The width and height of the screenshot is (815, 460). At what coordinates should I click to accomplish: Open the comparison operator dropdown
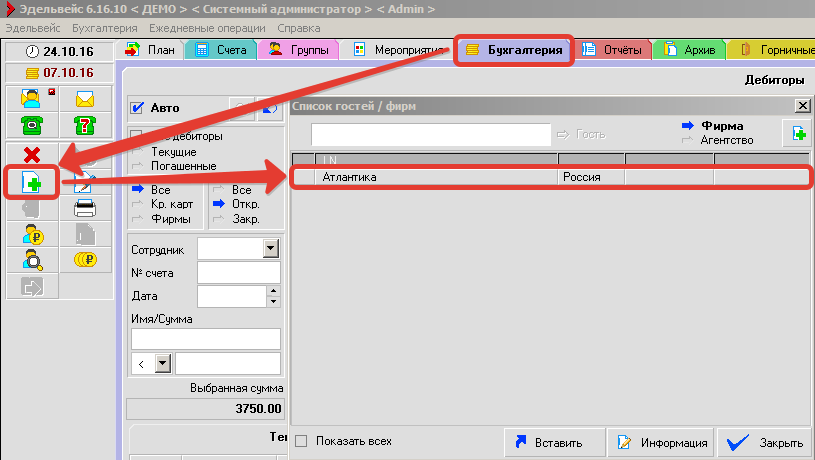(x=163, y=364)
